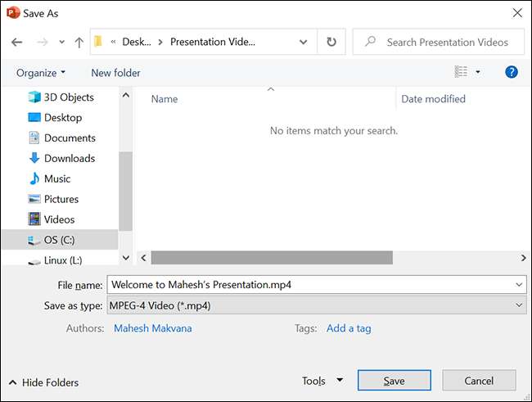Screen dimensions: 532x402
Task: Open the Help question mark icon
Action: 512,73
